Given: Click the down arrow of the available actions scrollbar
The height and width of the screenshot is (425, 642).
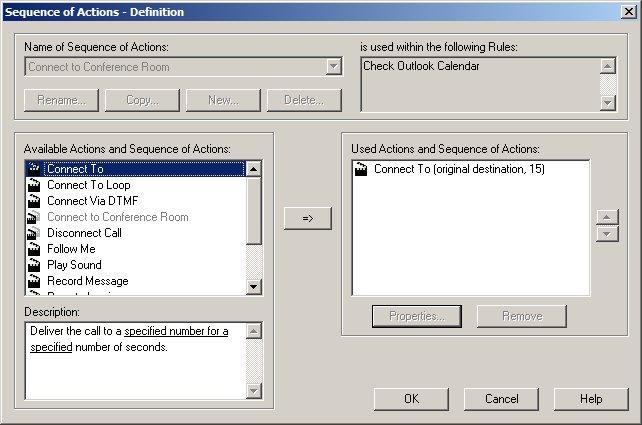Looking at the screenshot, I should coord(253,287).
